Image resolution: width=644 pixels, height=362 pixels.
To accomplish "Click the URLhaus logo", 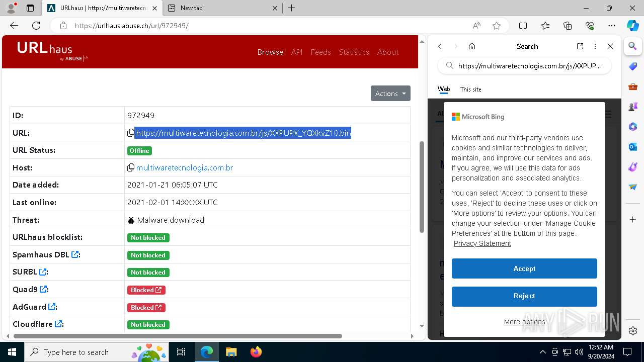I will pyautogui.click(x=52, y=51).
